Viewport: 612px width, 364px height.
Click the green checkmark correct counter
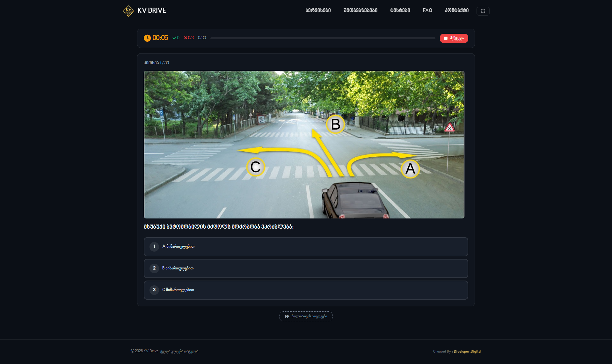click(x=176, y=38)
